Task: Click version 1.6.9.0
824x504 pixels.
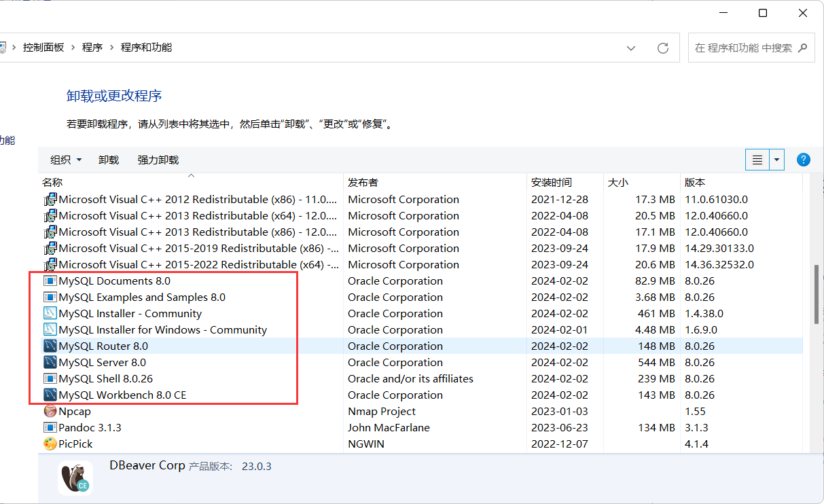Action: click(701, 329)
